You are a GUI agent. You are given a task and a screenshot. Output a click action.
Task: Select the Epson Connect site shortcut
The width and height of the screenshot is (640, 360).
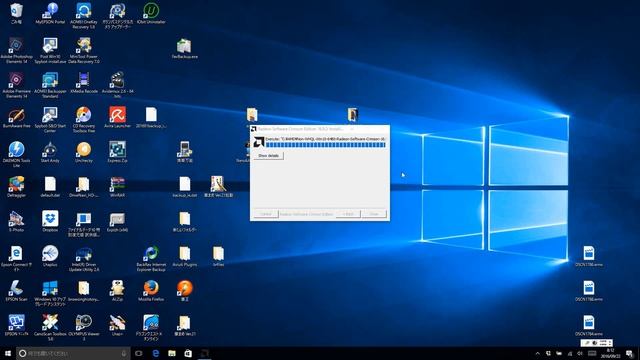[16, 259]
